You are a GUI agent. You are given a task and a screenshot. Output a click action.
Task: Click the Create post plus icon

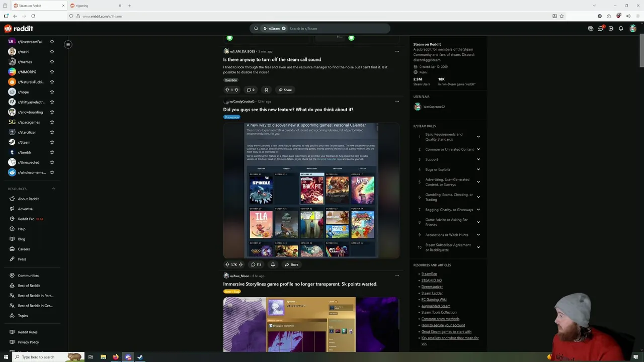(611, 29)
